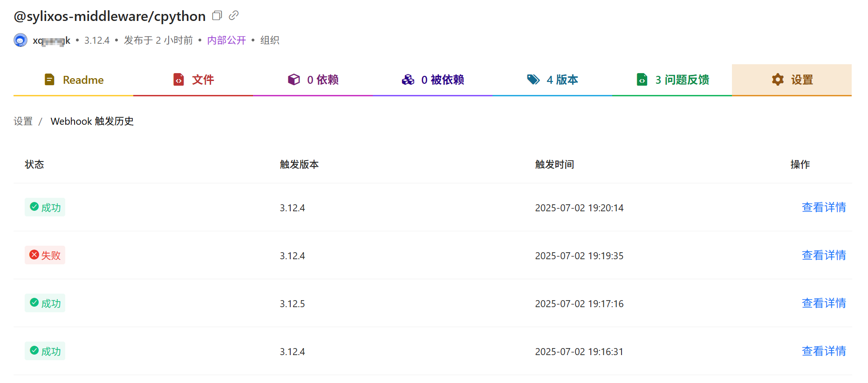View details of the 19:20:14 trigger
Image resolution: width=868 pixels, height=383 pixels.
pos(823,208)
